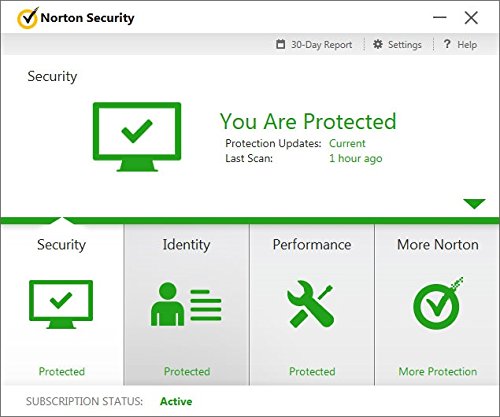Close the Norton Security window
This screenshot has height=417, width=500.
click(471, 17)
